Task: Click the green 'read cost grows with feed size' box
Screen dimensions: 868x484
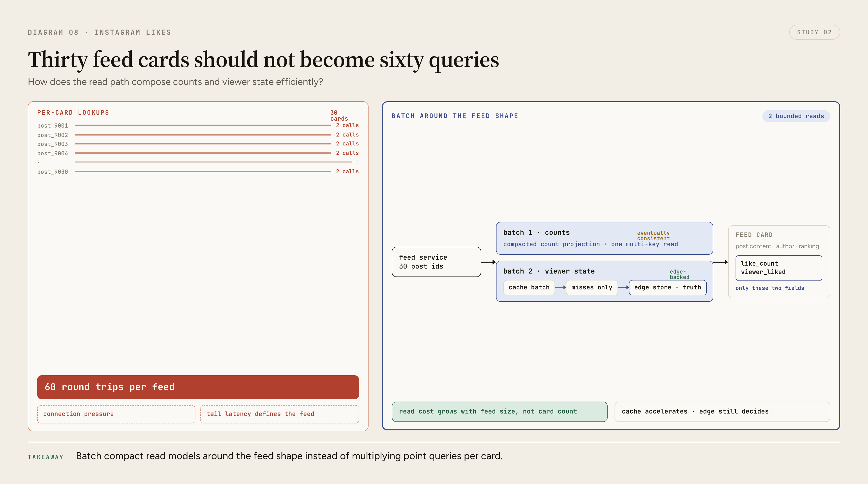Action: pyautogui.click(x=499, y=412)
